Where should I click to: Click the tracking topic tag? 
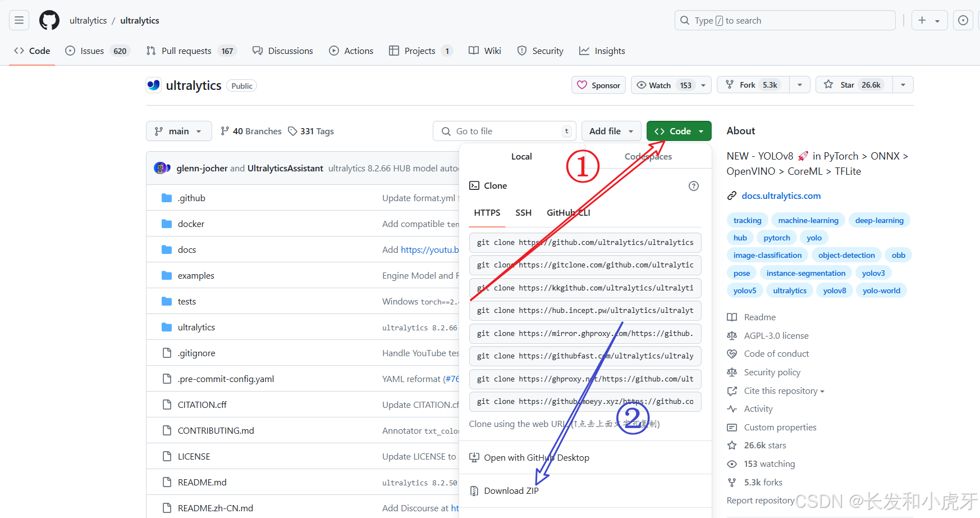point(747,220)
